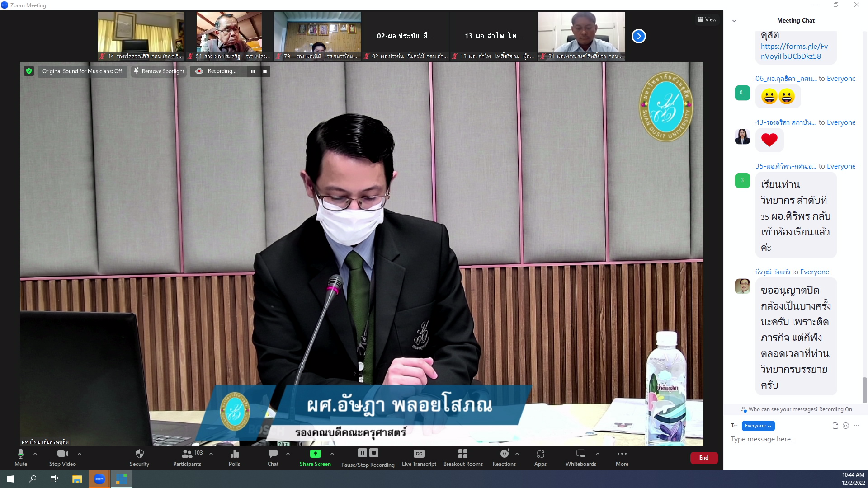
Task: Open the Windows Start menu
Action: [x=11, y=479]
